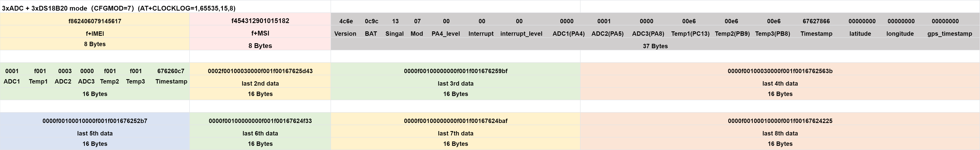Select the 'ADC2' label in the green section
This screenshot has height=150, width=980.
point(63,81)
